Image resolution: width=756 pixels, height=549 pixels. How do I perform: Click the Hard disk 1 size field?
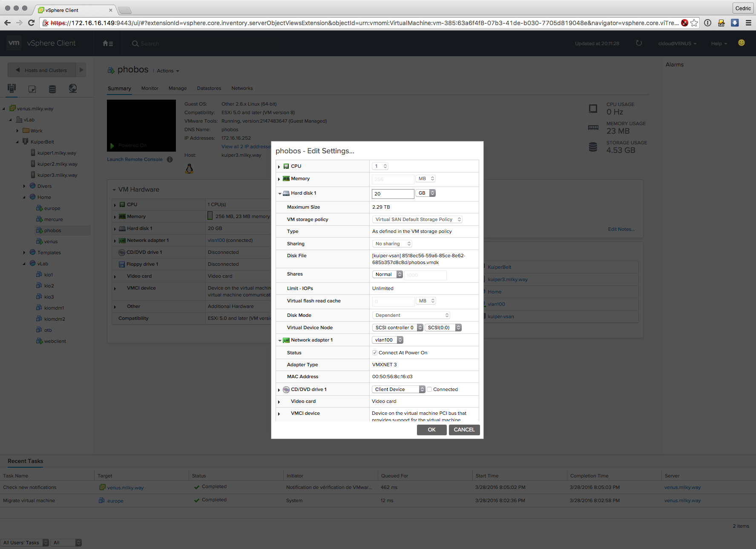click(x=392, y=194)
